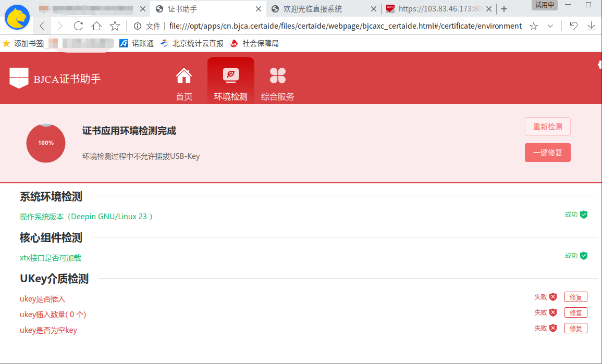Open the downloads icon in toolbar

pos(591,26)
